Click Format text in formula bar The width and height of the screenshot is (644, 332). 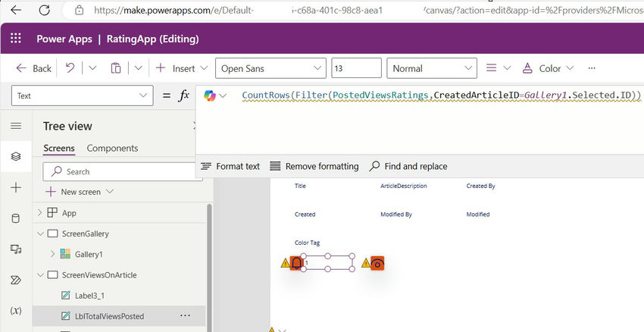click(230, 167)
